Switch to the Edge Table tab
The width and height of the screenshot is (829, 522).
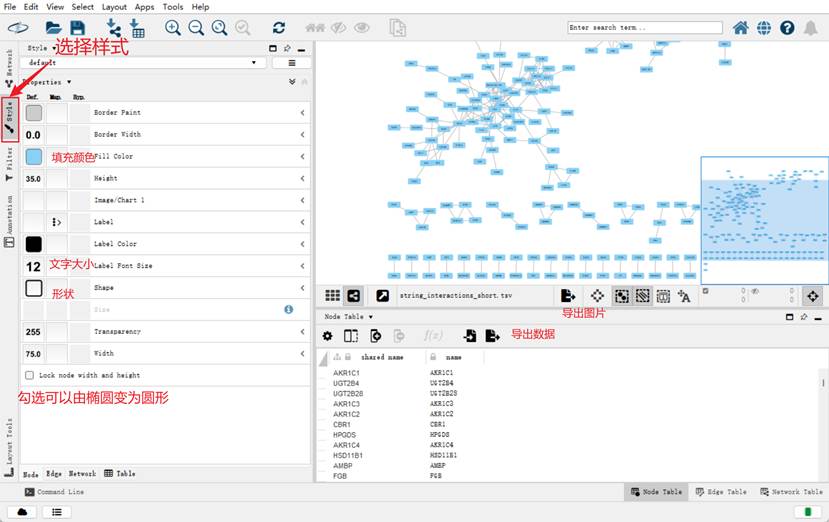721,492
